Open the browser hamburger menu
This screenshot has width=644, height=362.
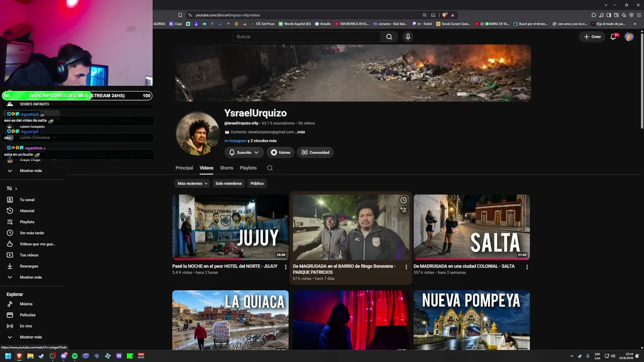638,15
